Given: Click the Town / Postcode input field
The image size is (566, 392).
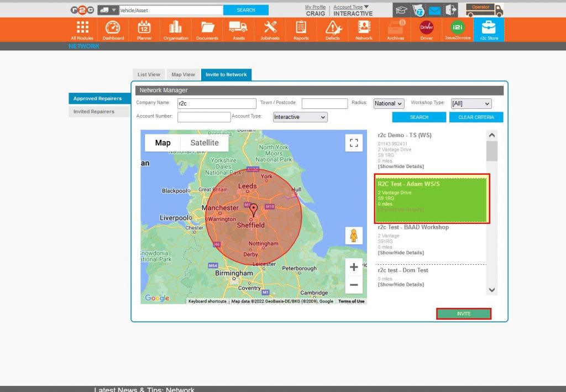Looking at the screenshot, I should tap(324, 103).
